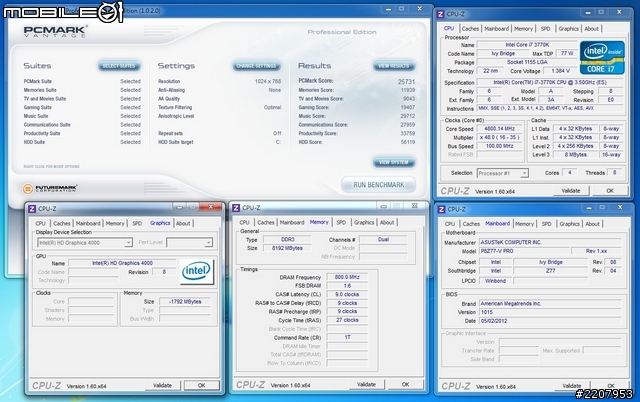Open SPD tab in top-right CPU-Z window
Image resolution: width=640 pixels, height=402 pixels.
(545, 29)
